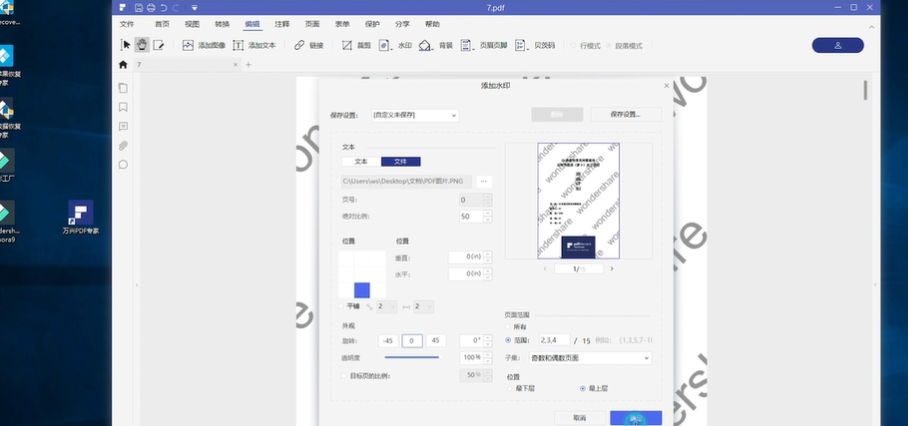Image resolution: width=908 pixels, height=426 pixels.
Task: Select the 段落模式 paragraph mode radio
Action: 609,46
